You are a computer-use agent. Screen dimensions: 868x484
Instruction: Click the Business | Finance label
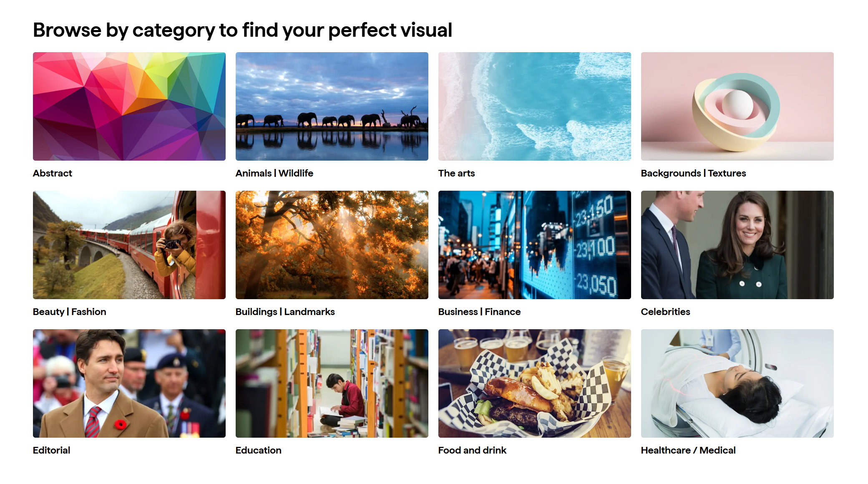(479, 312)
